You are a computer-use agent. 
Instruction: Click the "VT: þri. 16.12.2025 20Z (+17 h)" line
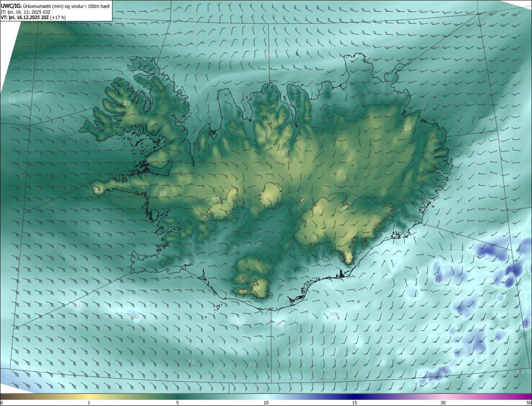(x=34, y=17)
